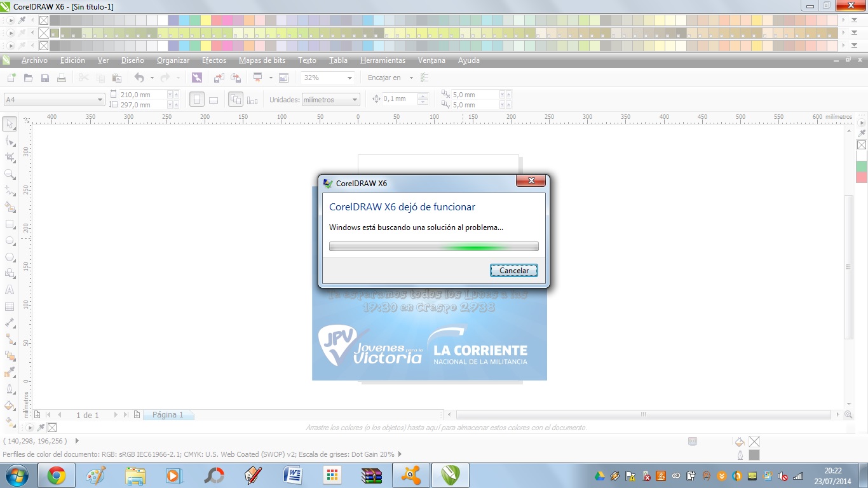This screenshot has height=488, width=868.
Task: Expand document color profile info arrow
Action: coord(400,454)
